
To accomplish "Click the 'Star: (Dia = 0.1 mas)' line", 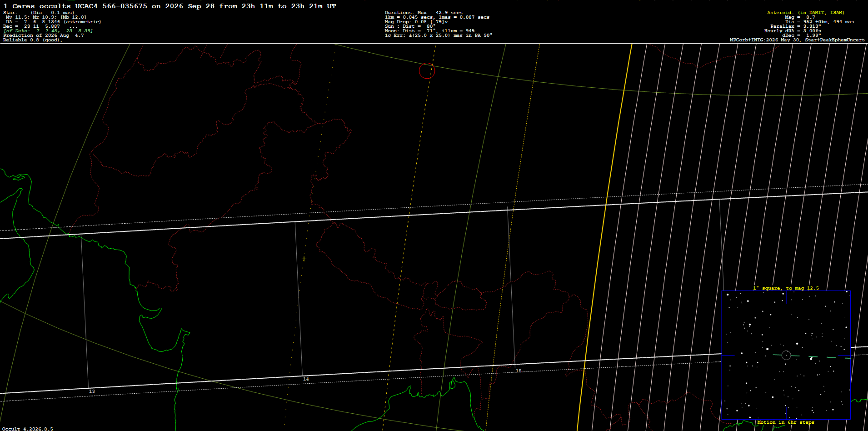I will coord(39,13).
